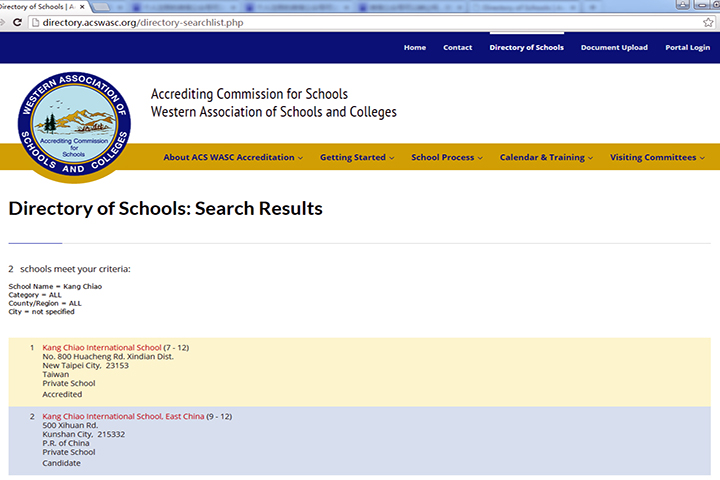Click the '2 schools meet your criteria' text

click(69, 269)
